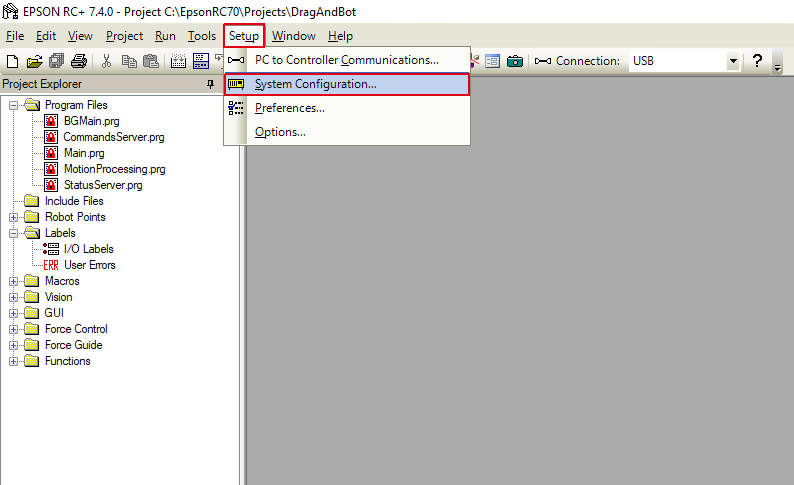Image resolution: width=794 pixels, height=485 pixels.
Task: Click the Cut scissors toolbar icon
Action: click(x=106, y=61)
